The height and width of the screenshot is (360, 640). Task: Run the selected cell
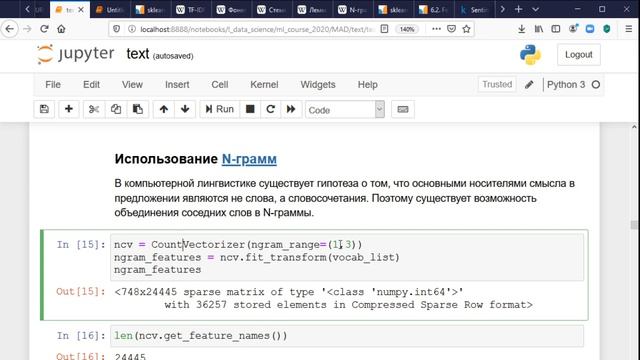tap(220, 109)
